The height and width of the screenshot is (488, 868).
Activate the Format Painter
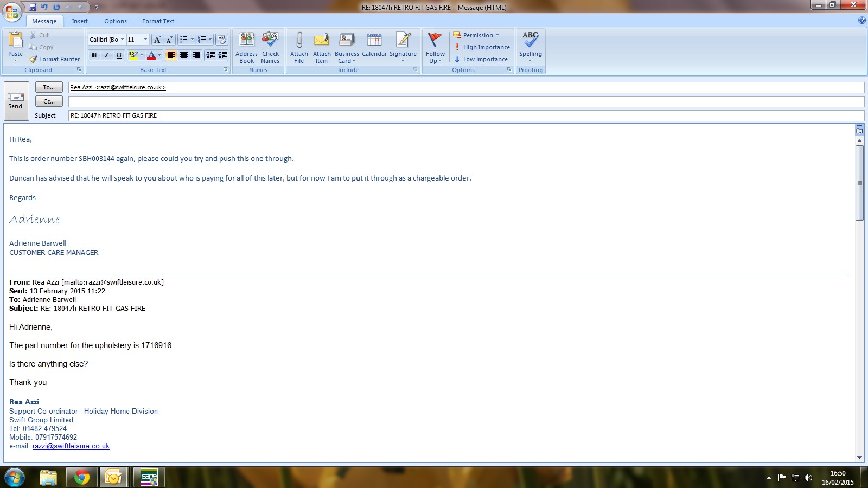[55, 59]
